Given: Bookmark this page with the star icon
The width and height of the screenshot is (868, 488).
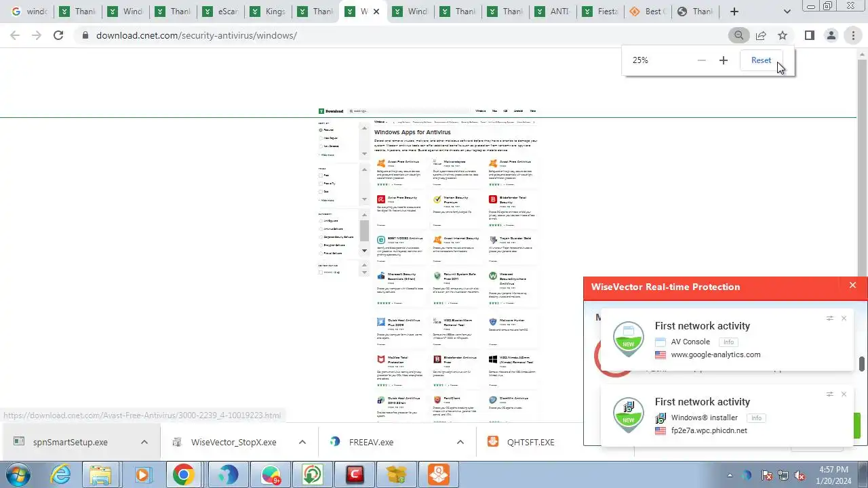Looking at the screenshot, I should pos(783,35).
